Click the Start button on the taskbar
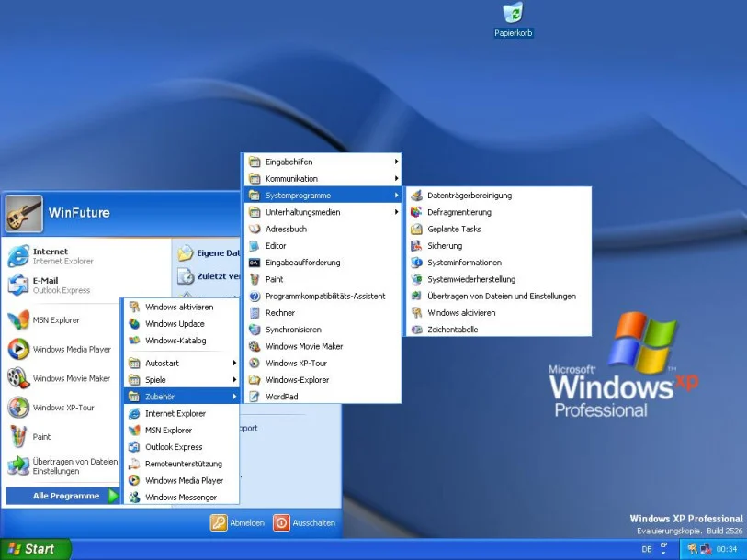This screenshot has height=560, width=747. click(x=33, y=549)
